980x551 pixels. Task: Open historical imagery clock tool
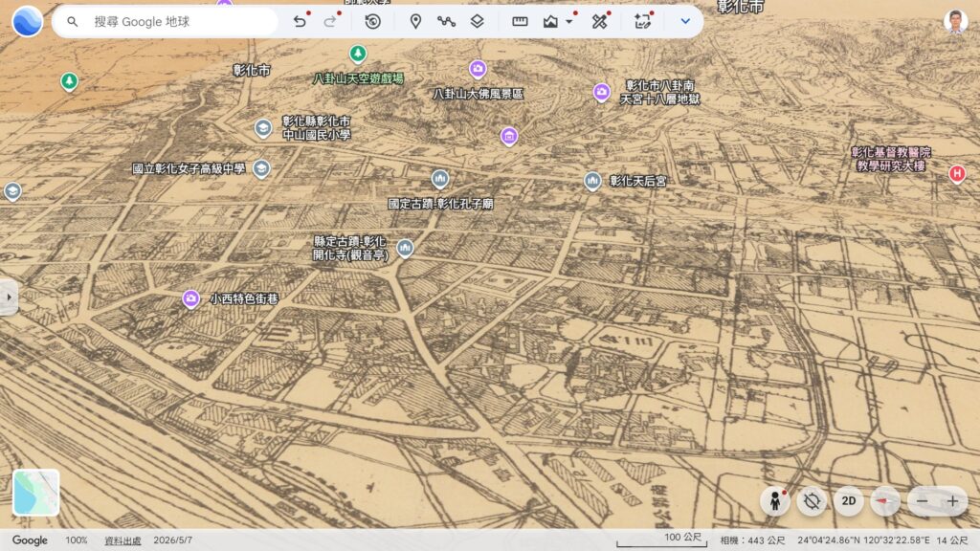coord(373,22)
